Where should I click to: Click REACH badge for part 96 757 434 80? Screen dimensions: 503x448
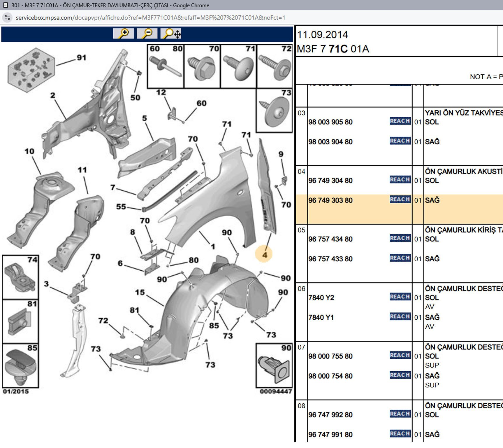pyautogui.click(x=400, y=238)
